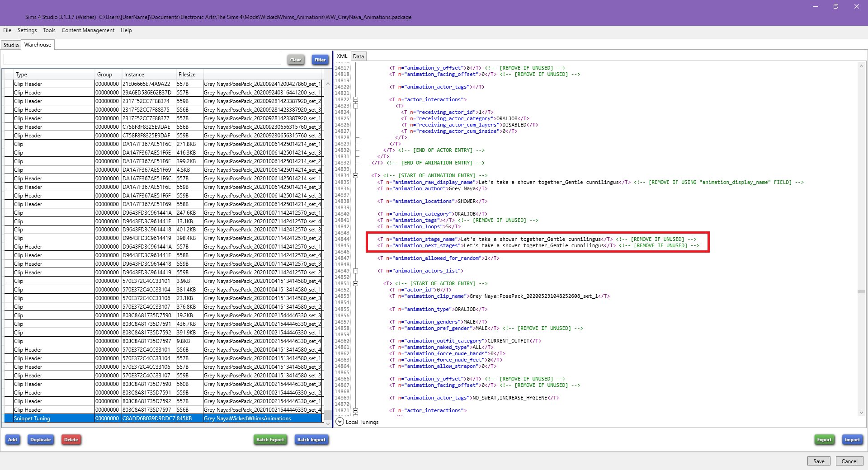Collapse the animation entry fold at line 14834
This screenshot has width=868, height=470.
356,175
